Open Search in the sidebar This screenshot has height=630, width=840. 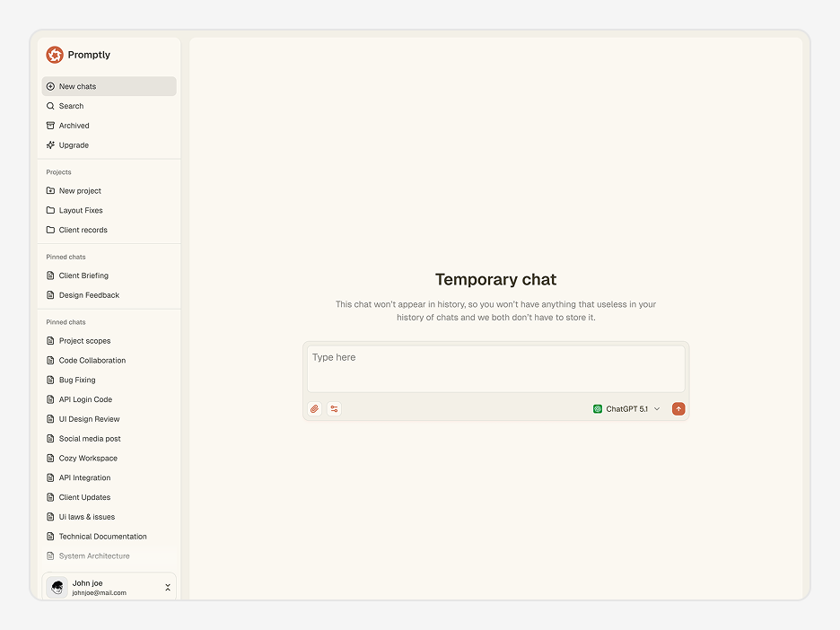pos(109,106)
